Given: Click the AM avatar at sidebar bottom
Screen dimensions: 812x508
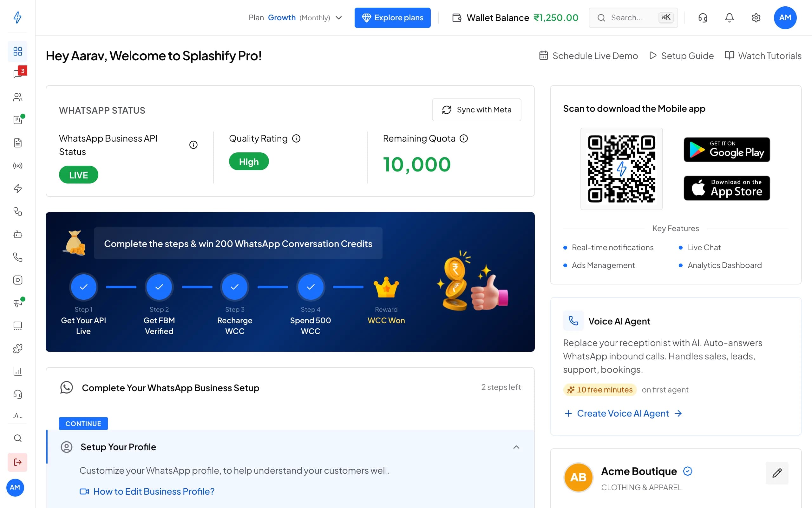Looking at the screenshot, I should [x=15, y=487].
